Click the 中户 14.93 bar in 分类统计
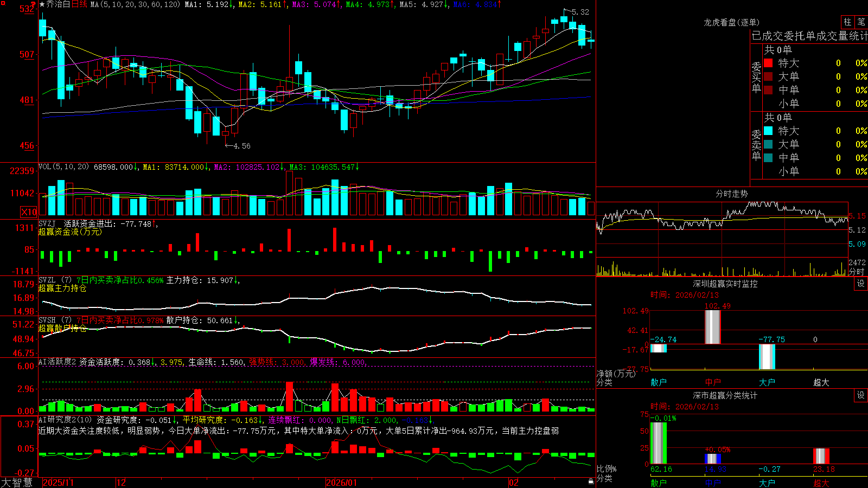 click(713, 459)
